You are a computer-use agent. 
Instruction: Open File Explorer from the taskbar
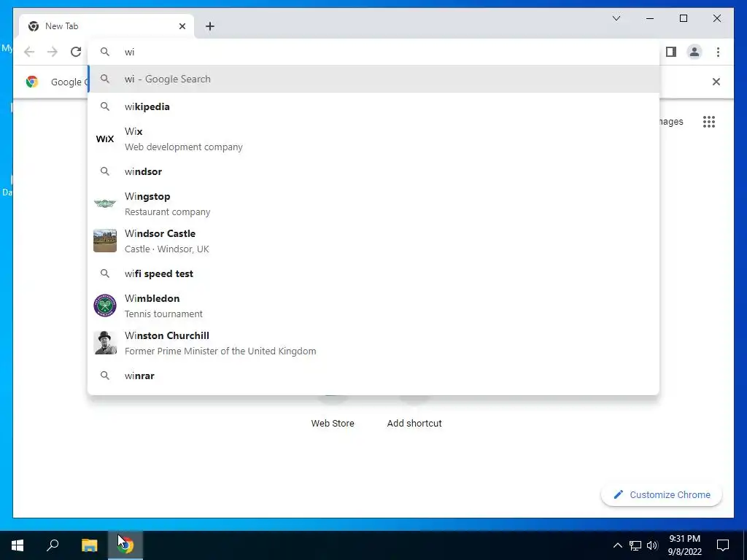click(x=89, y=545)
